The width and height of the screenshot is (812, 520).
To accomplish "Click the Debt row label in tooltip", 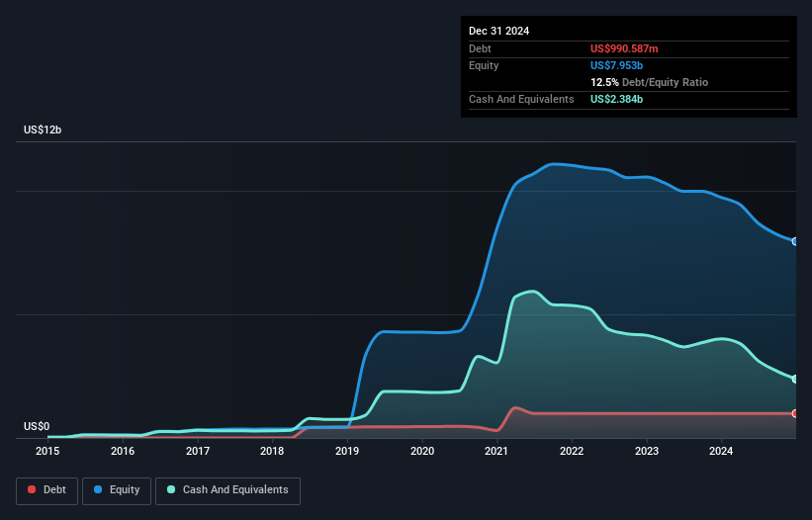I will pos(480,48).
